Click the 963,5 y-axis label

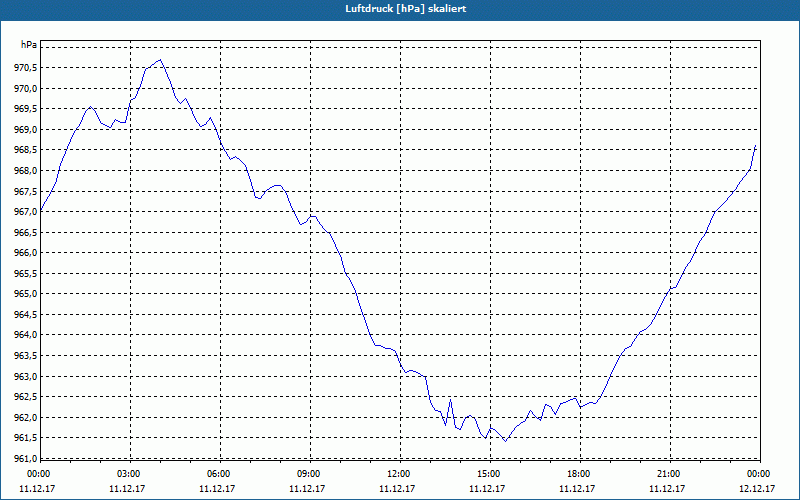[x=24, y=356]
